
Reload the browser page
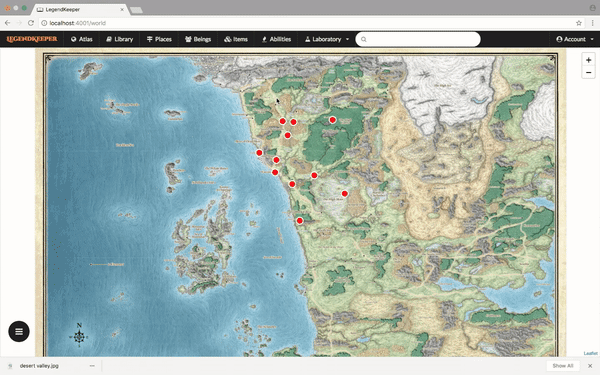tap(31, 23)
